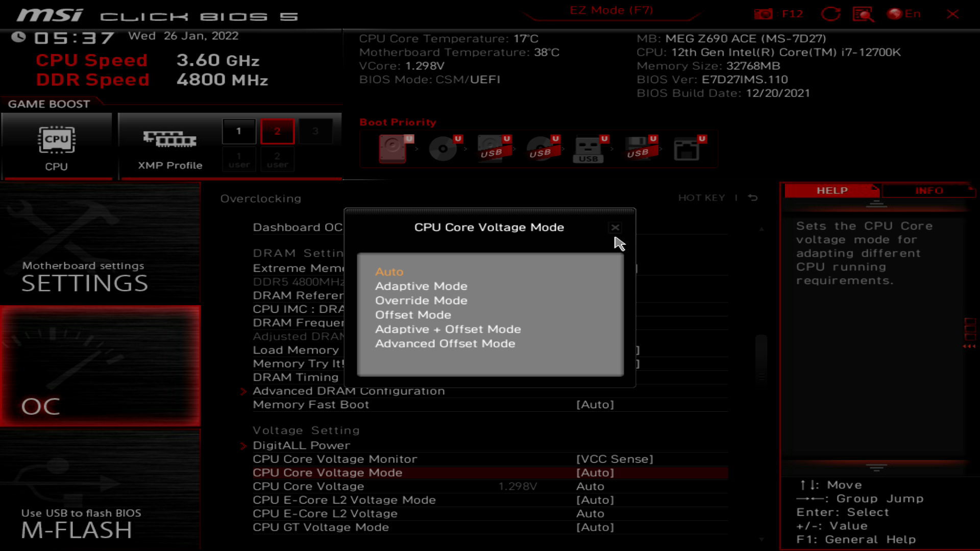The width and height of the screenshot is (980, 551).
Task: Open the Memory Fast Boot dropdown
Action: click(x=595, y=405)
